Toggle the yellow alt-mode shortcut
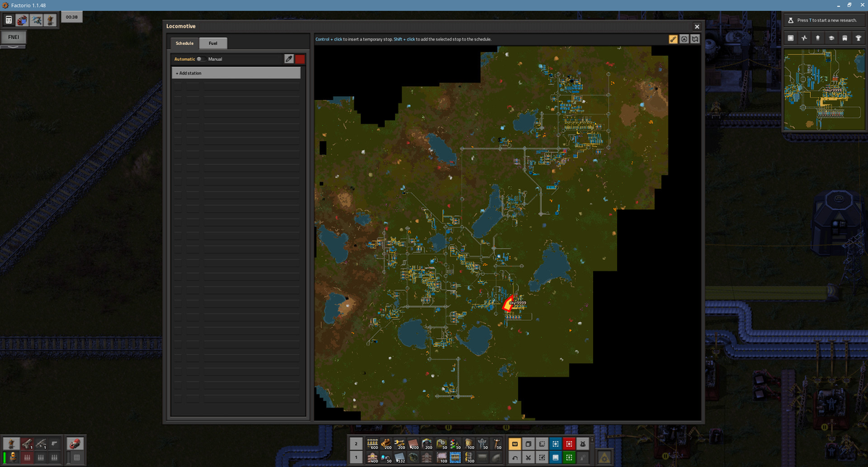868x467 pixels. pyautogui.click(x=515, y=444)
